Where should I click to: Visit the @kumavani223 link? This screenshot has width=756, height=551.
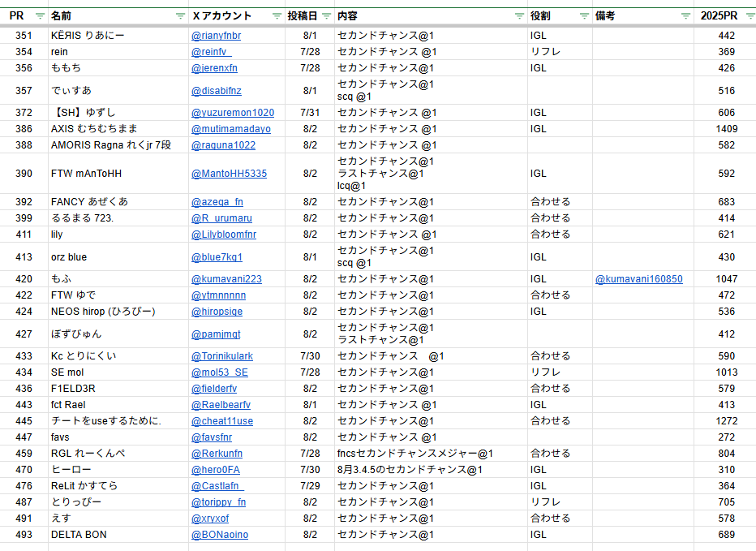226,279
